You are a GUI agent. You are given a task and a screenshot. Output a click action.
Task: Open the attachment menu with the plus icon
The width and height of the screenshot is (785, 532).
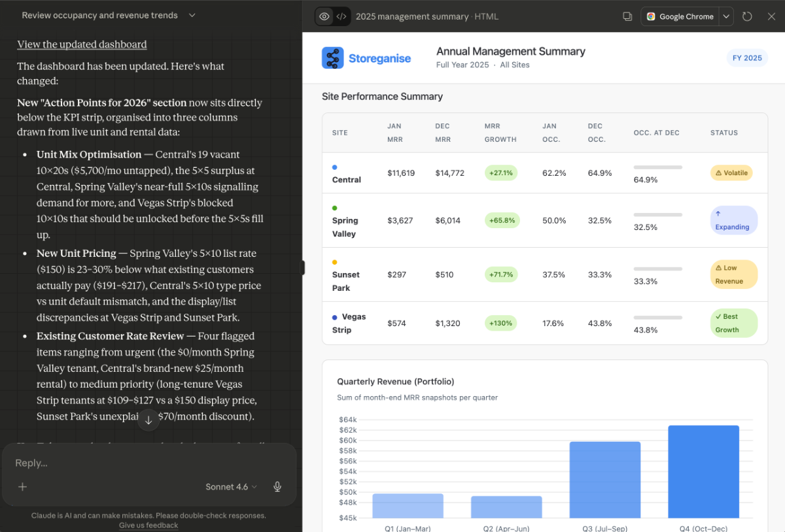click(22, 487)
